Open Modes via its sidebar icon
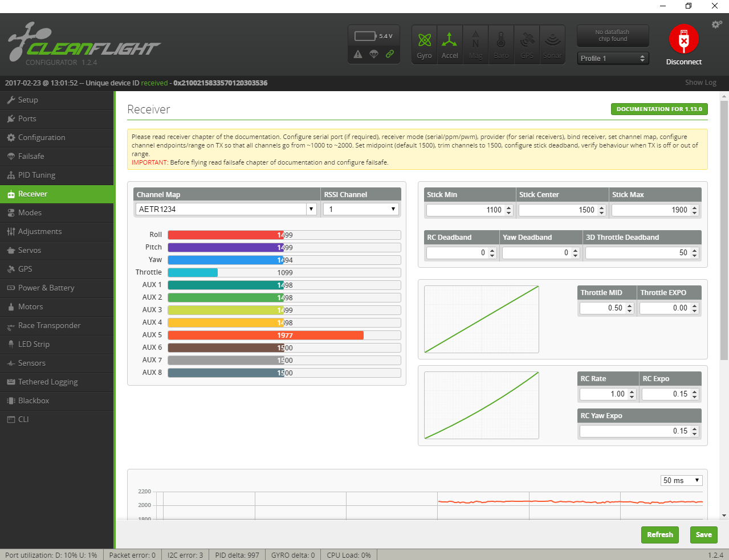 tap(11, 212)
